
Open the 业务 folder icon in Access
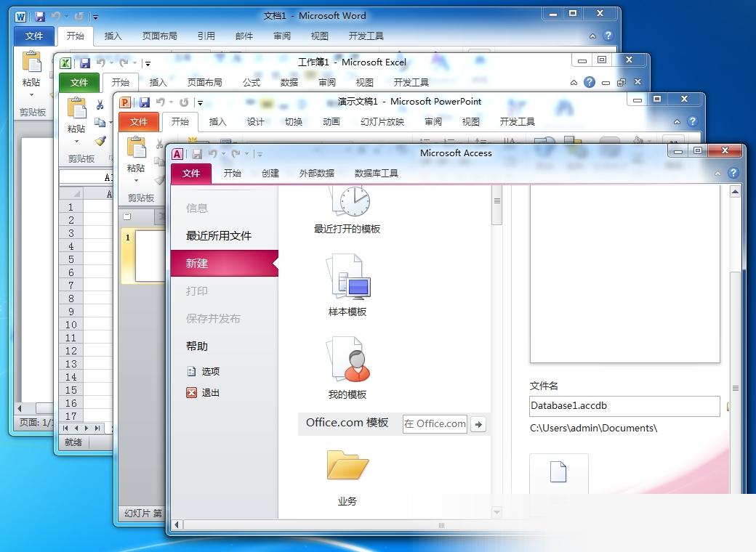pyautogui.click(x=347, y=465)
